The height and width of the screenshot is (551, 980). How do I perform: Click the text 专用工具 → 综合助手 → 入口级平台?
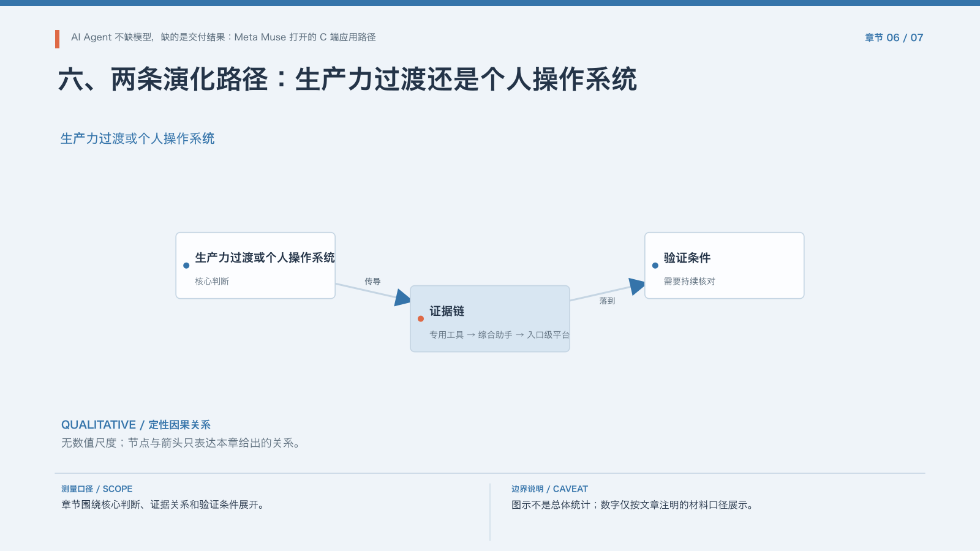499,335
